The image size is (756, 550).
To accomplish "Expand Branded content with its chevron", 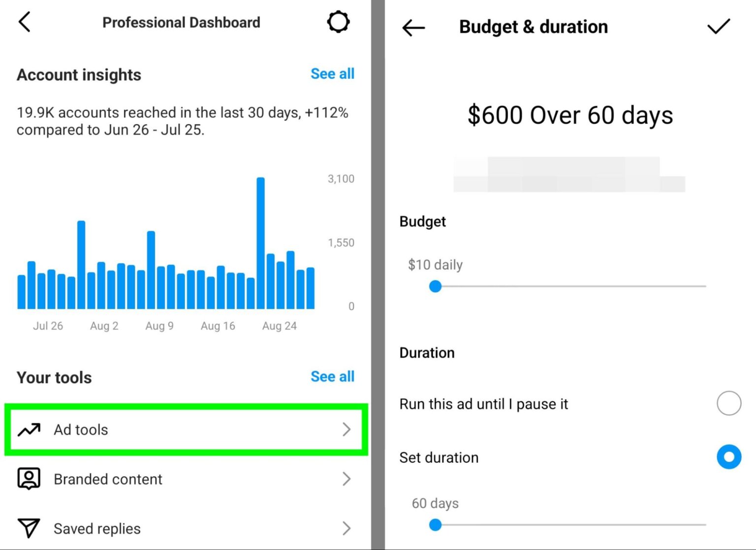I will click(347, 479).
